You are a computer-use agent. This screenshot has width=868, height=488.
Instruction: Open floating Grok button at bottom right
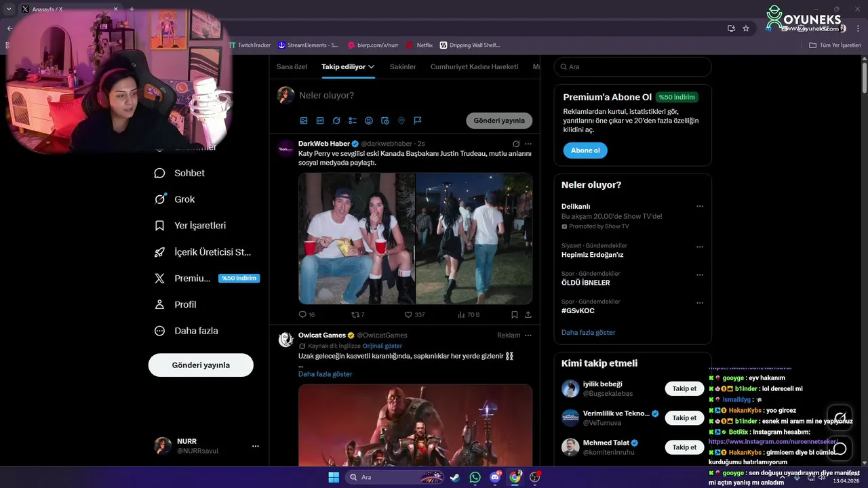[840, 417]
